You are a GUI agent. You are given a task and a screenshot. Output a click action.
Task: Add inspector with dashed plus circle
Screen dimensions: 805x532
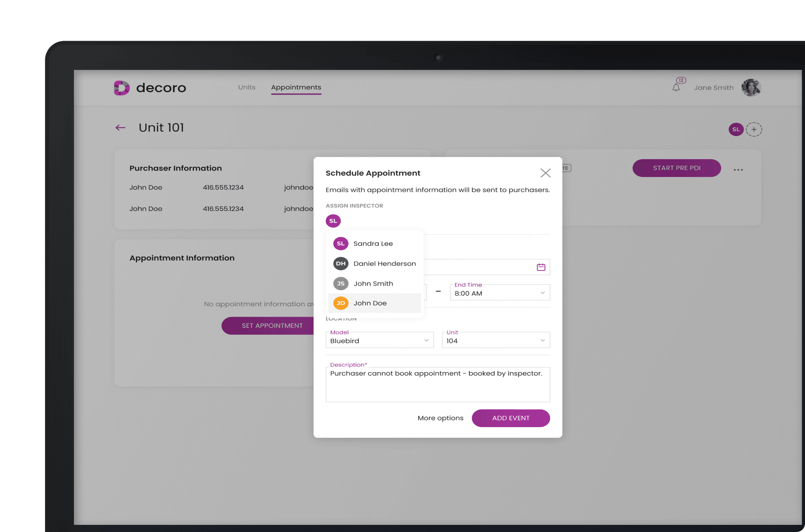pos(754,130)
